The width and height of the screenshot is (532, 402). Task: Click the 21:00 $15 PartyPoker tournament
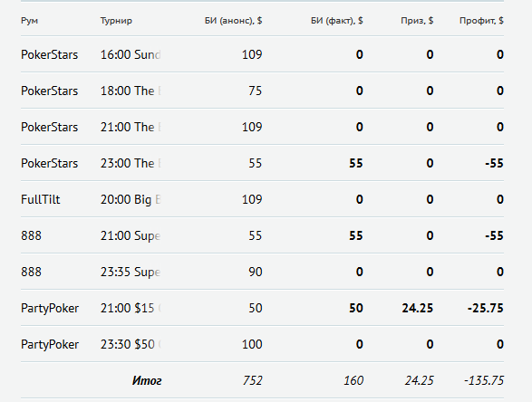click(131, 308)
